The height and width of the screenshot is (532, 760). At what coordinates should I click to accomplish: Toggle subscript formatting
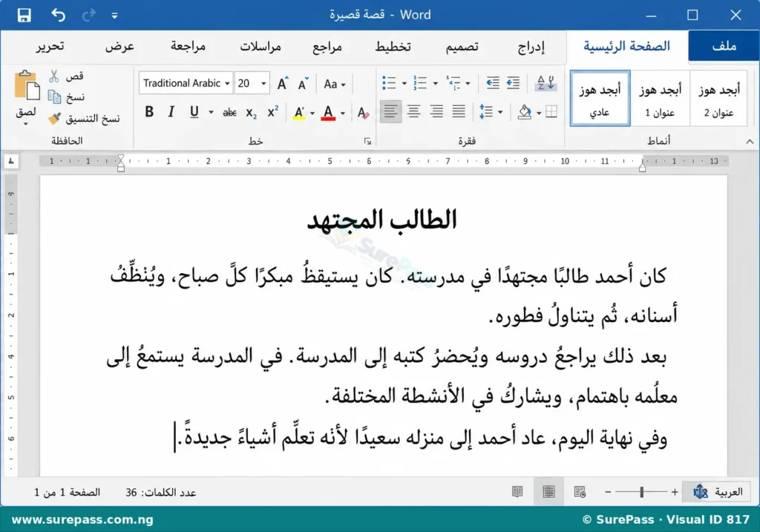[251, 113]
